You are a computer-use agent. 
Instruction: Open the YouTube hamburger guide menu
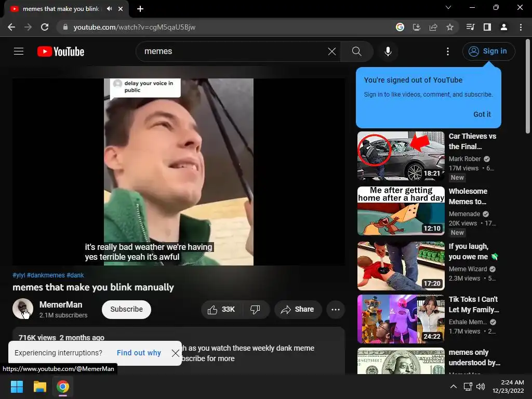(19, 51)
